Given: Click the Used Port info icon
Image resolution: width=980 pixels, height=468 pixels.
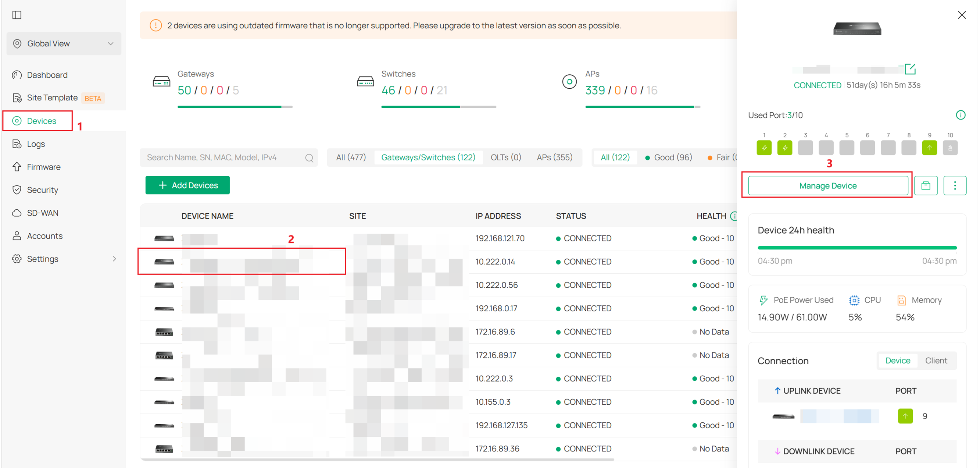Looking at the screenshot, I should point(960,115).
